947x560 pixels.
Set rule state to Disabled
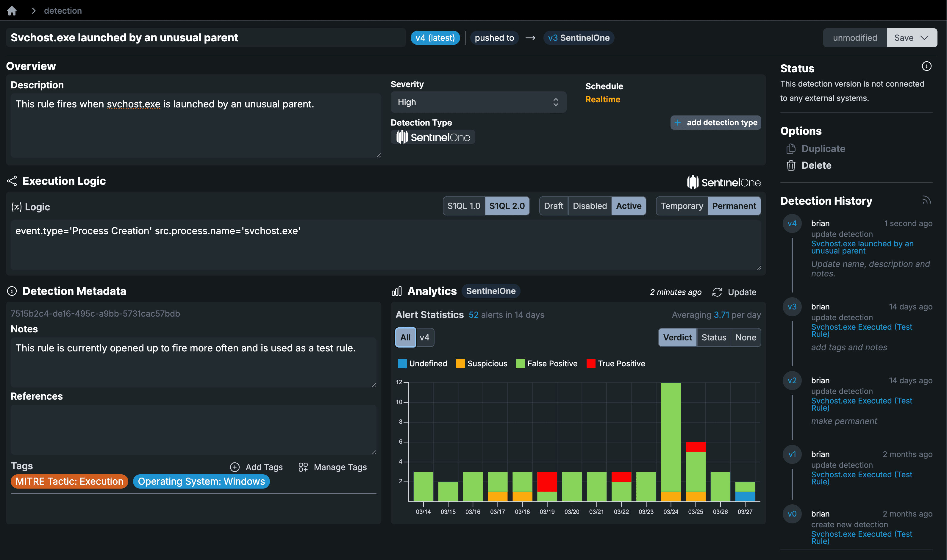(x=590, y=206)
